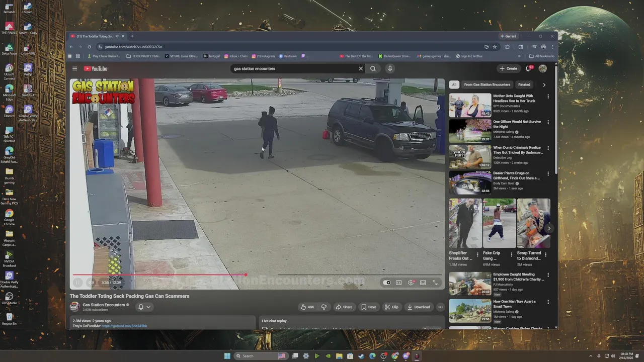
Task: Like the video with 48K likes
Action: point(307,307)
